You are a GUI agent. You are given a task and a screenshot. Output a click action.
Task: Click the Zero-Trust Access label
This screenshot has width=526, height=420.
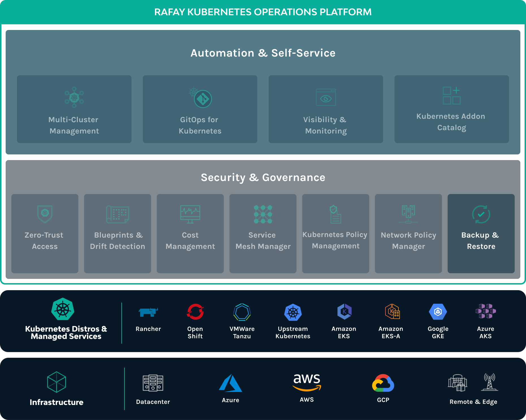44,241
